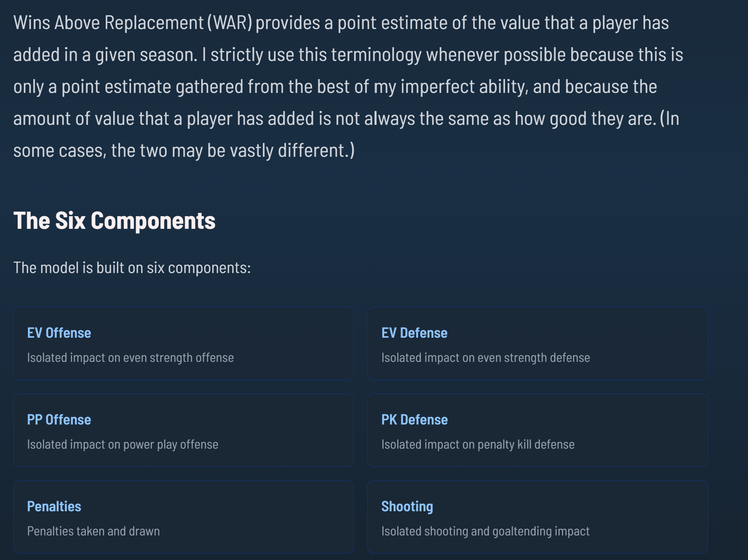Click the EV Offense card title
This screenshot has width=748, height=560.
click(59, 333)
